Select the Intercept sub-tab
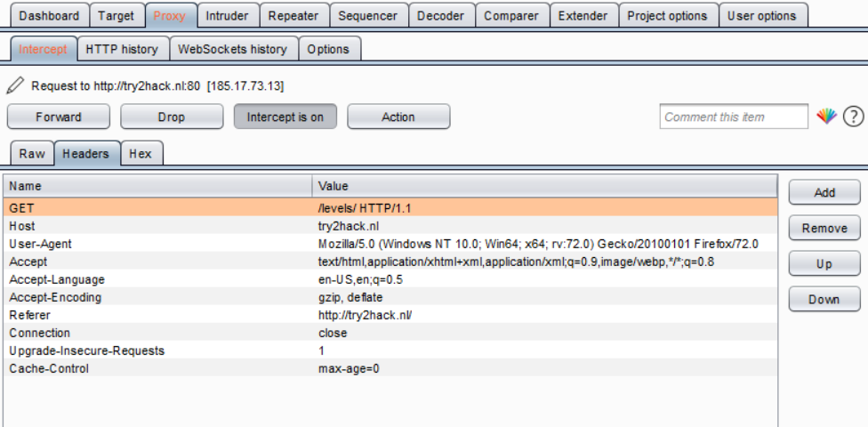868x427 pixels. click(44, 49)
